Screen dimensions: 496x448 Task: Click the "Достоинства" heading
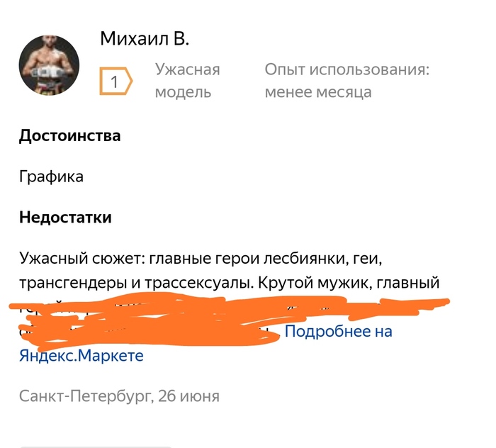(69, 135)
